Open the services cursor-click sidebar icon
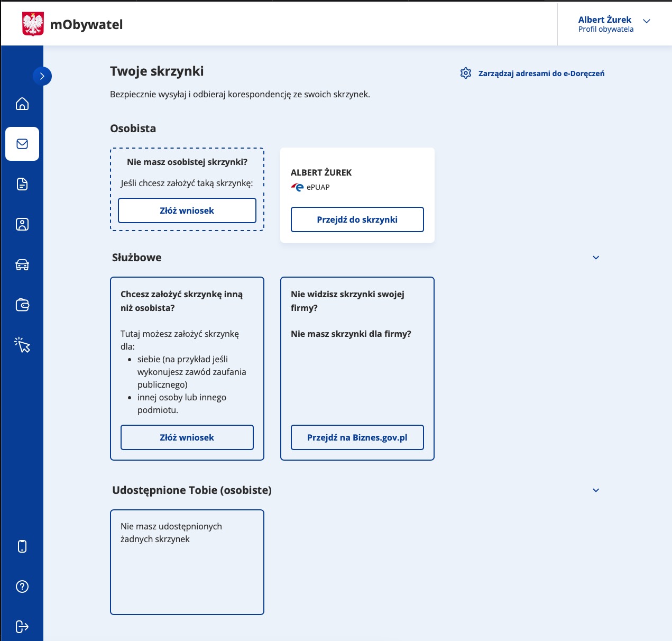 (x=22, y=345)
